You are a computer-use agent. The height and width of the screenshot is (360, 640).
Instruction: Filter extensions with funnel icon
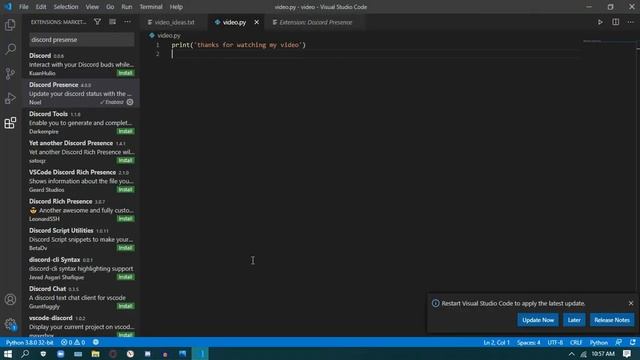tap(97, 22)
